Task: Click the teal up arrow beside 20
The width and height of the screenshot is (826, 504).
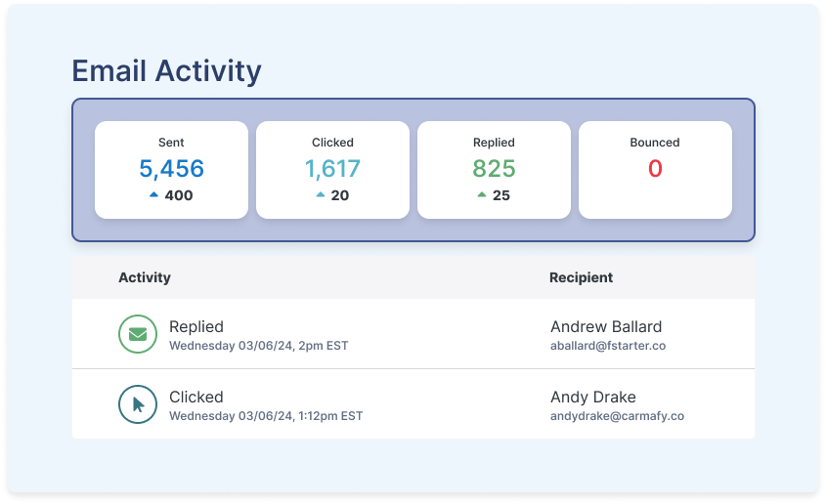Action: [x=320, y=195]
